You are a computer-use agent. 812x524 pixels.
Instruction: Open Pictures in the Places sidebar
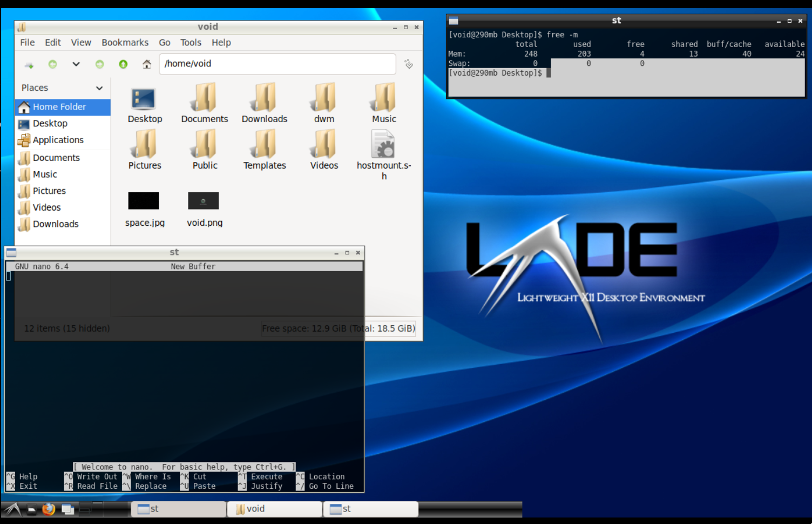click(x=63, y=191)
